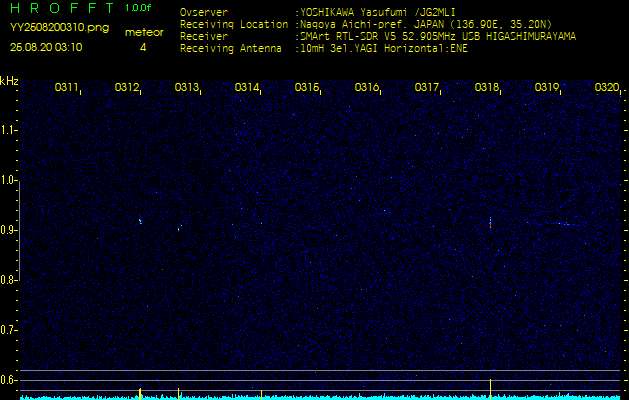Click the 1.0 kHz axis label
Viewport: 629px width, 400px height.
8,180
